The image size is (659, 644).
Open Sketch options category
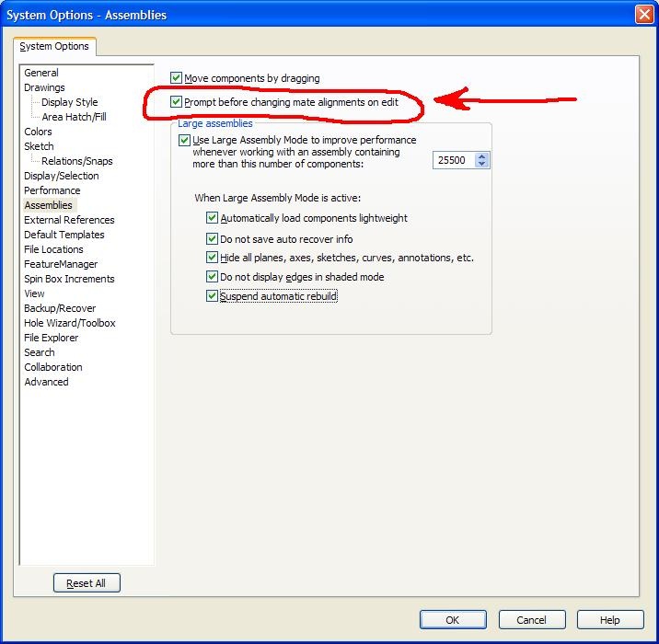(x=39, y=146)
